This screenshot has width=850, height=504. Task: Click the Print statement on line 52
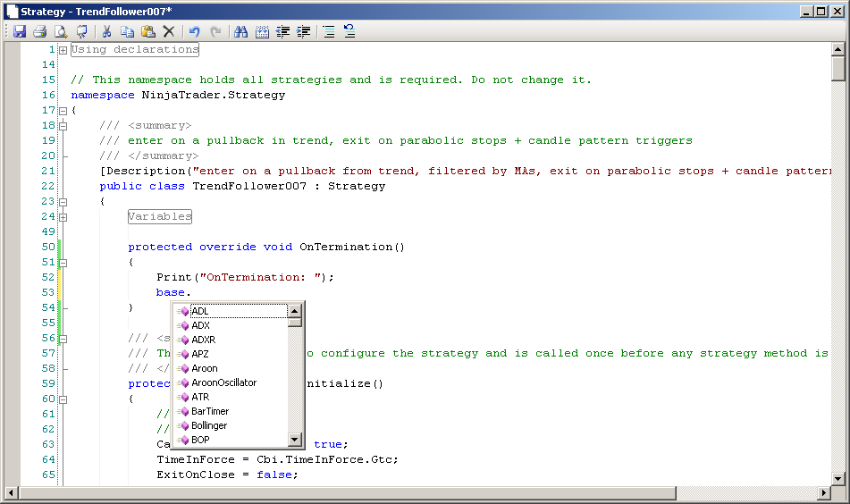coord(245,278)
